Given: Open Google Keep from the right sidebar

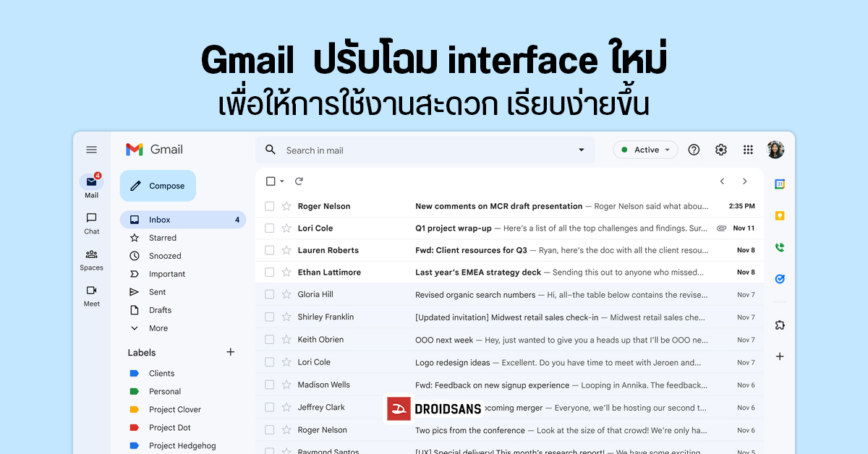Looking at the screenshot, I should click(779, 215).
